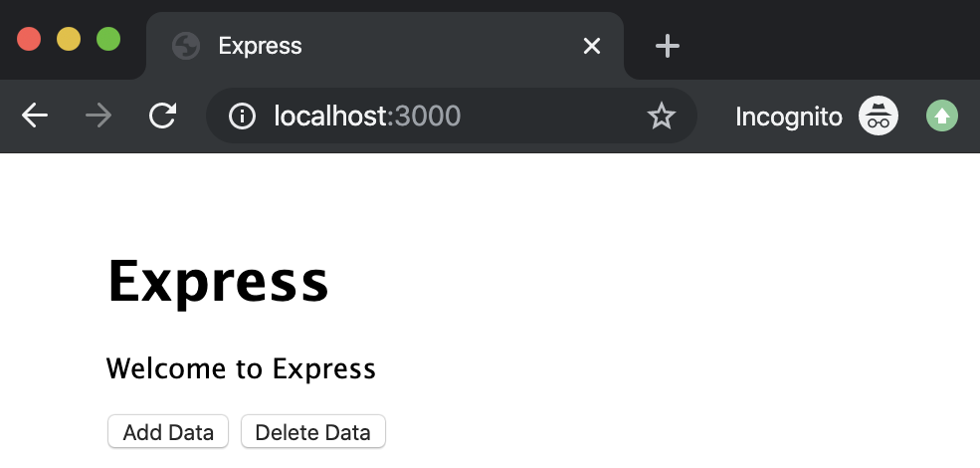Reload the current page

click(162, 117)
